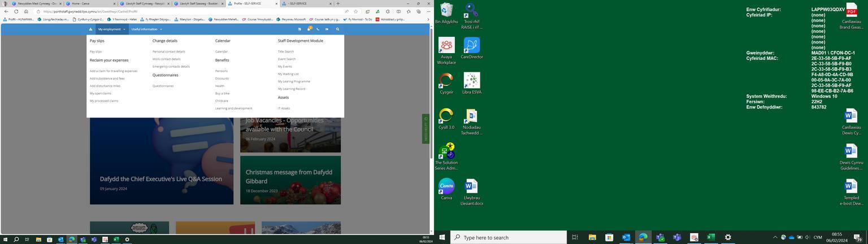Add page to favorites star icon

tap(355, 11)
